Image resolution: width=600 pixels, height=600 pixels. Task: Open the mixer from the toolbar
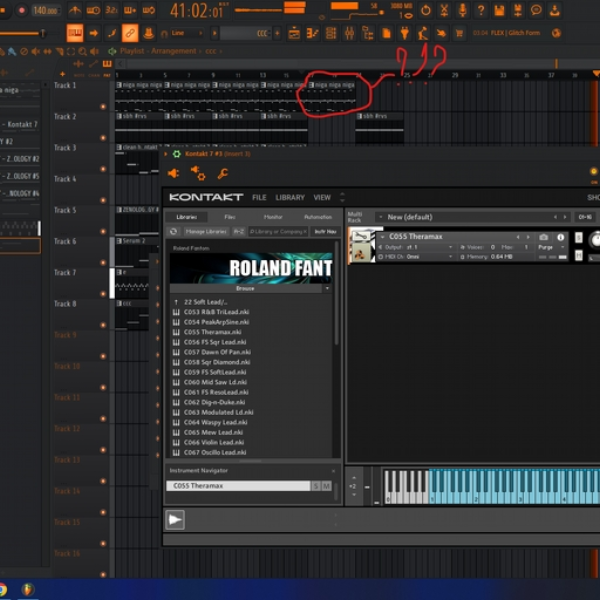click(349, 34)
